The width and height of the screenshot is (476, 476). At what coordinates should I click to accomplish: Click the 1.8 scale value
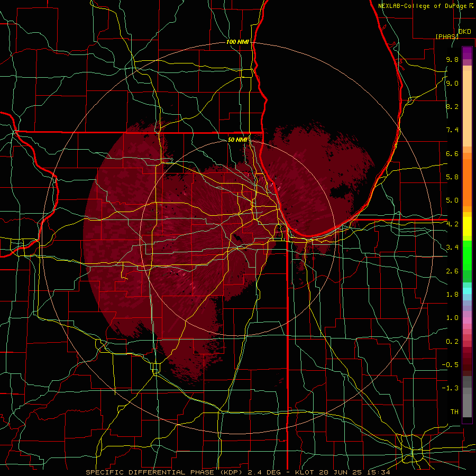(x=452, y=295)
